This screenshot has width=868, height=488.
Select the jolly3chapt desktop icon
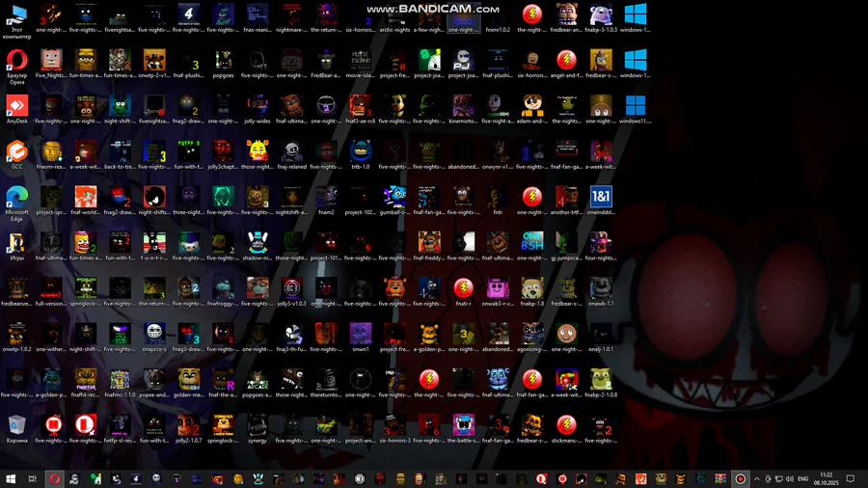(223, 154)
